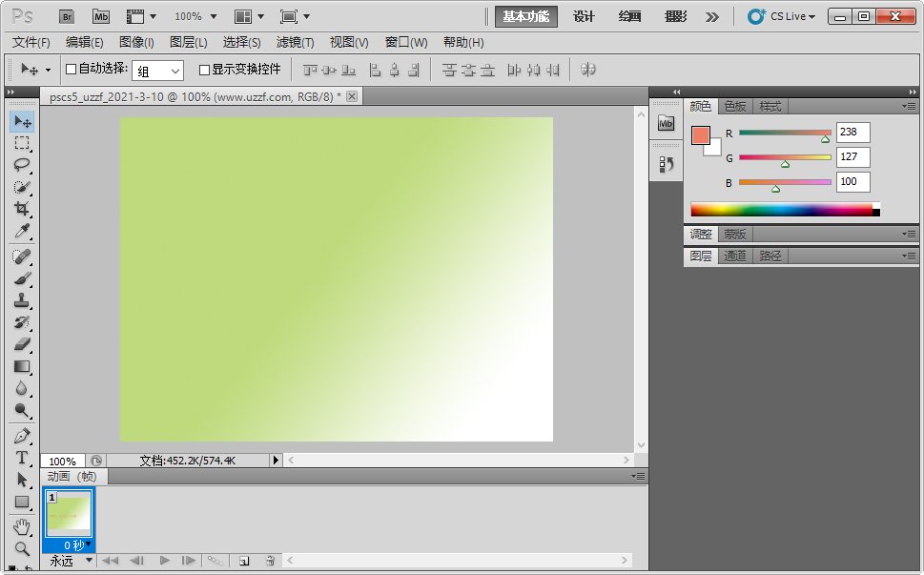Switch to the 设计 workspace
Image resolution: width=924 pixels, height=575 pixels.
[x=583, y=16]
